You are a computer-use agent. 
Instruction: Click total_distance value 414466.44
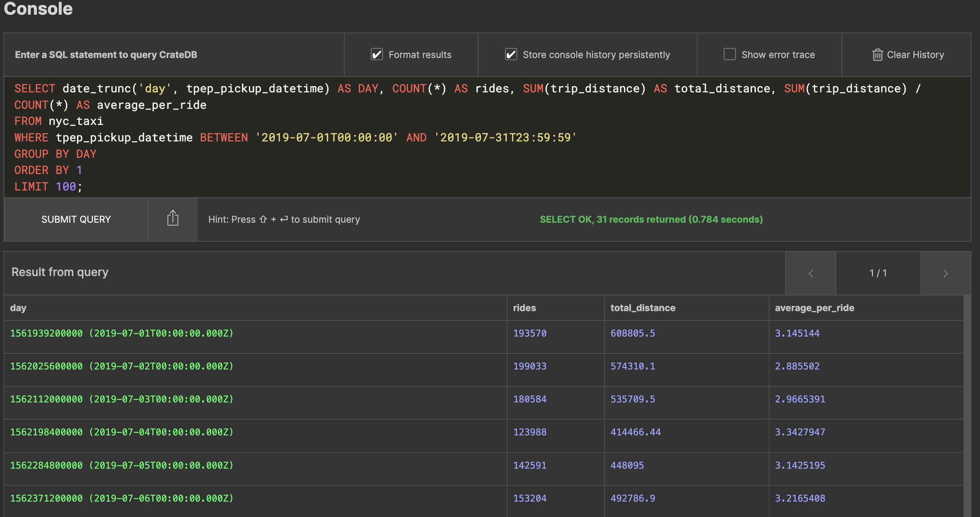pyautogui.click(x=635, y=432)
